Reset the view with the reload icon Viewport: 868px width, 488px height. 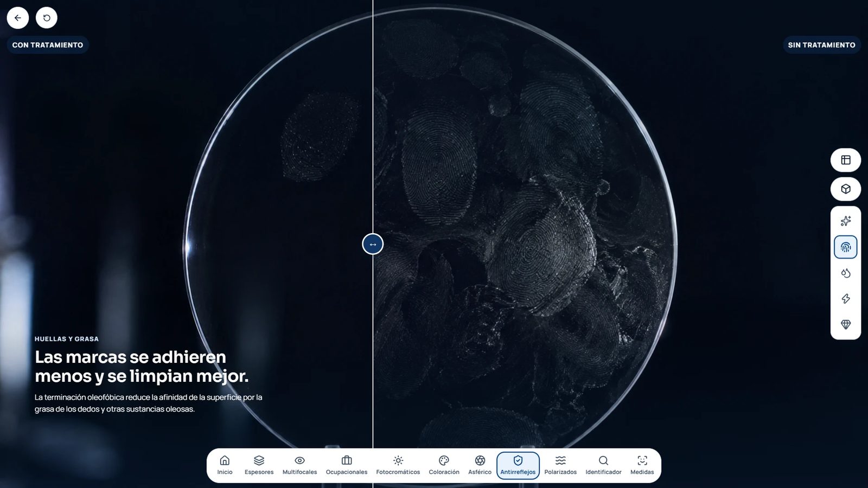point(47,18)
